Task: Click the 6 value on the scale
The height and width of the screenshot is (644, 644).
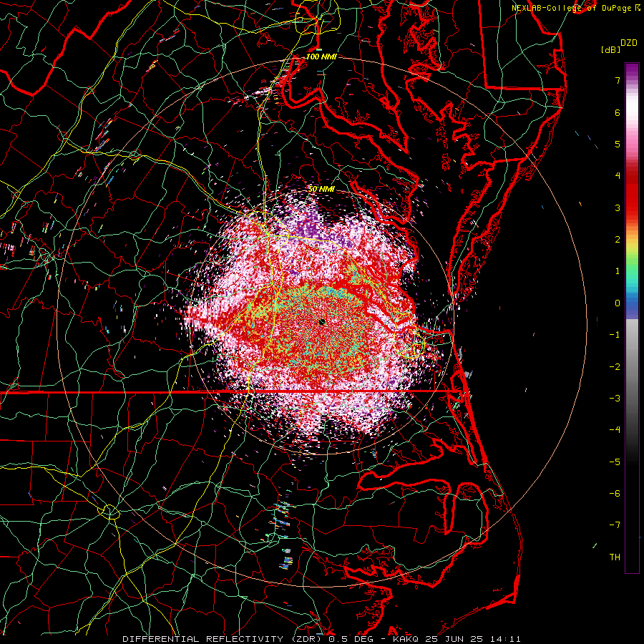Action: (618, 112)
